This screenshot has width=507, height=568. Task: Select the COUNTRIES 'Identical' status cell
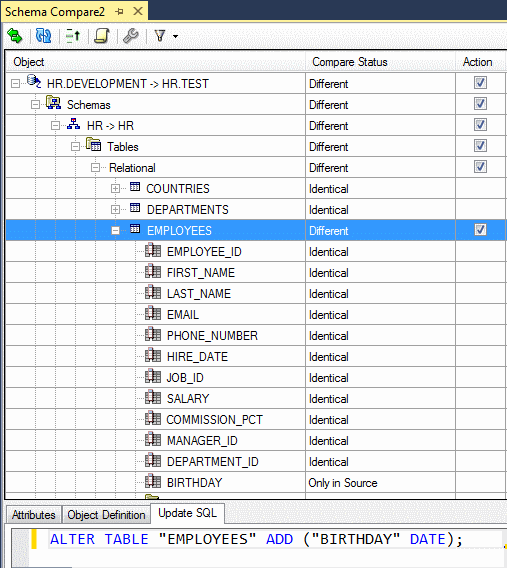pos(380,189)
